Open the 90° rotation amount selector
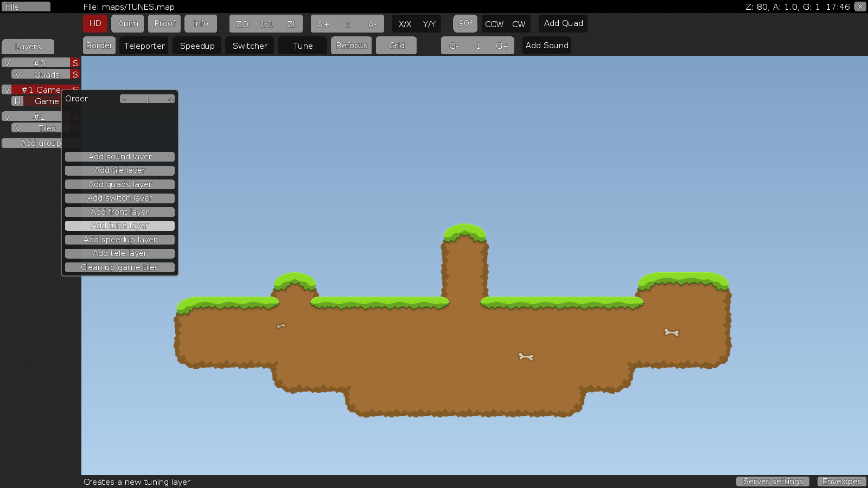This screenshot has height=488, width=868. [465, 23]
